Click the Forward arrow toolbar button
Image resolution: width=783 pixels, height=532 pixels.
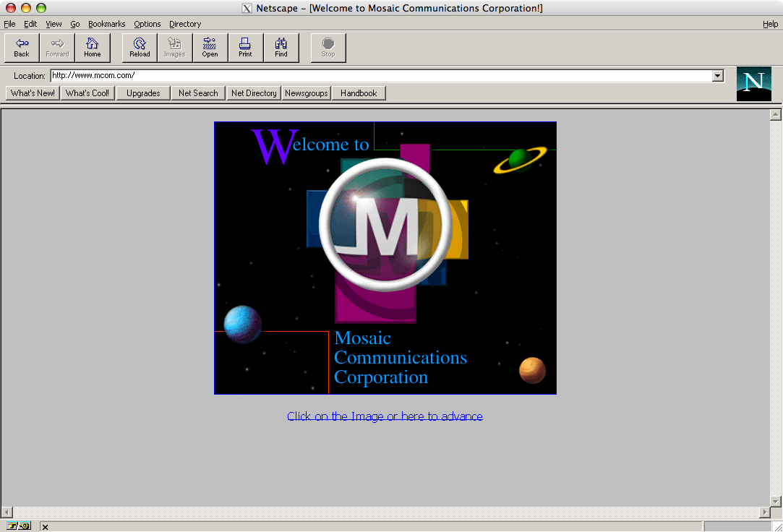click(x=57, y=48)
